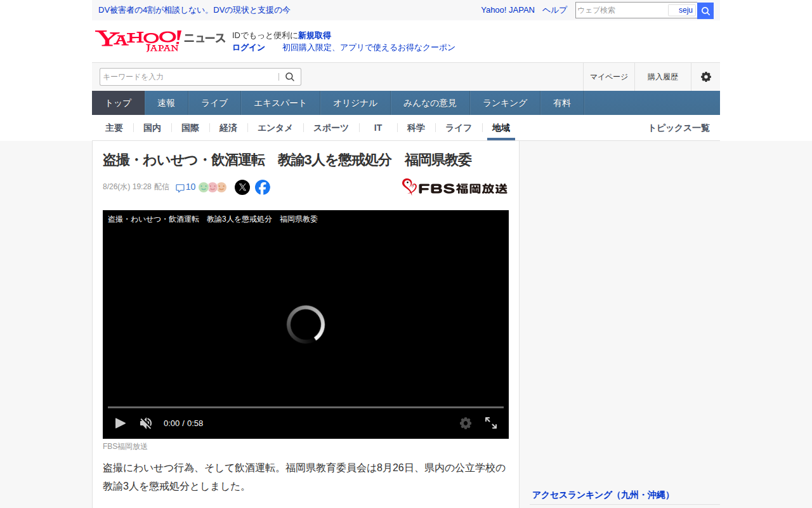Open the 国内 category
Image resolution: width=812 pixels, height=508 pixels.
[x=152, y=128]
